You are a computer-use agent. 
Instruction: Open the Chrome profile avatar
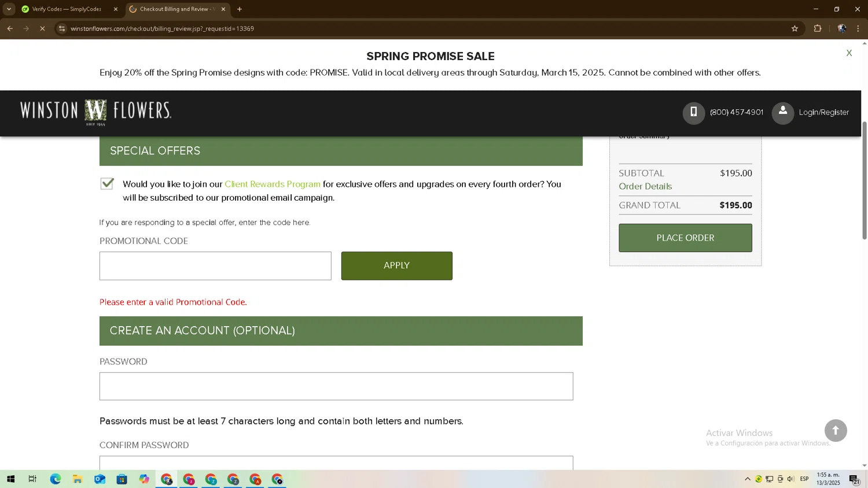click(x=842, y=28)
